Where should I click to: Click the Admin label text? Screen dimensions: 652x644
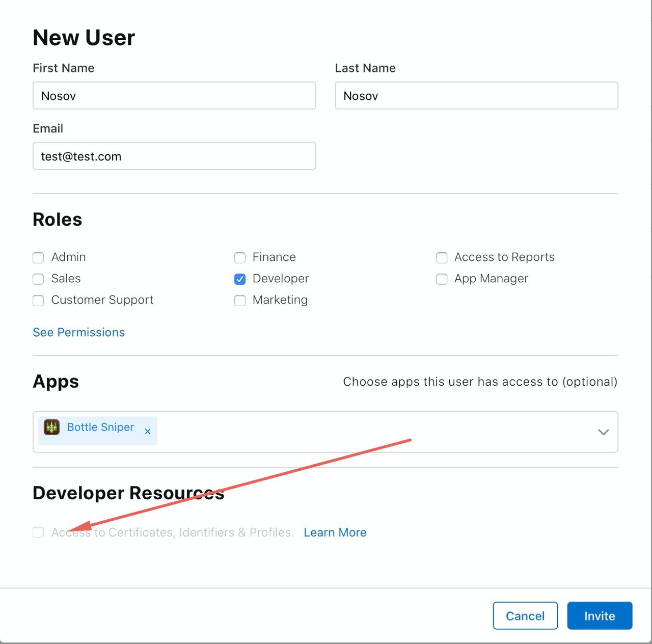69,257
